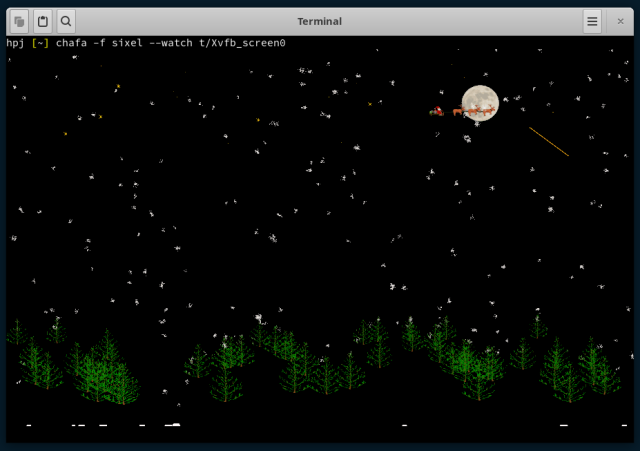Click the yellow star near top left

(117, 87)
